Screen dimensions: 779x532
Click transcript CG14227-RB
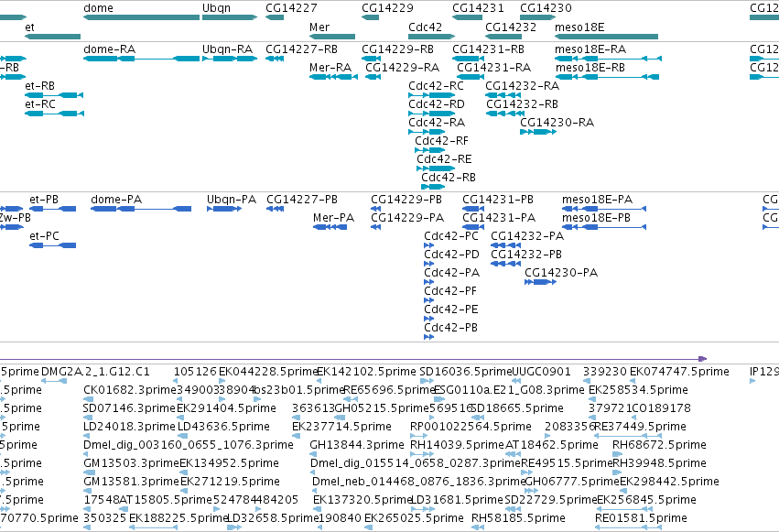(275, 59)
